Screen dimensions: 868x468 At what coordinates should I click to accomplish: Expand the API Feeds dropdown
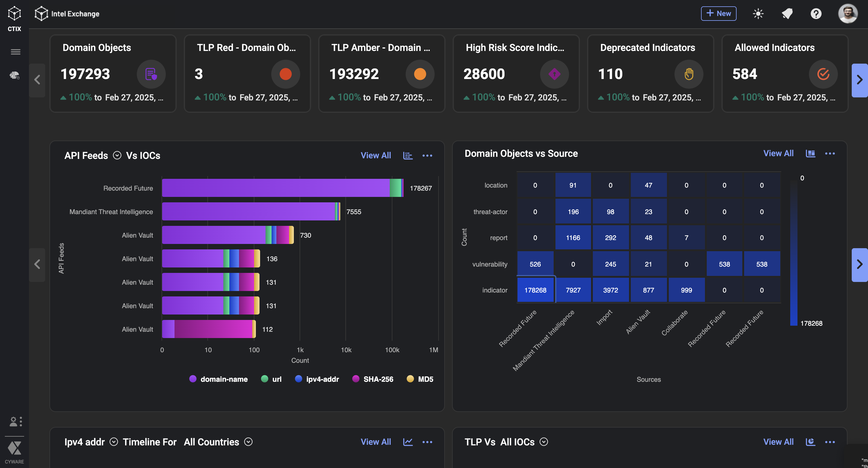coord(117,155)
